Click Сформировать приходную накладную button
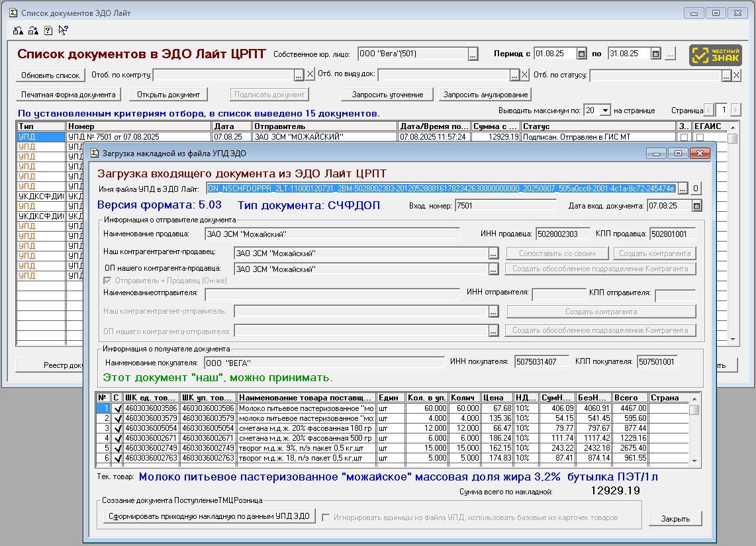The image size is (756, 546). tap(209, 516)
